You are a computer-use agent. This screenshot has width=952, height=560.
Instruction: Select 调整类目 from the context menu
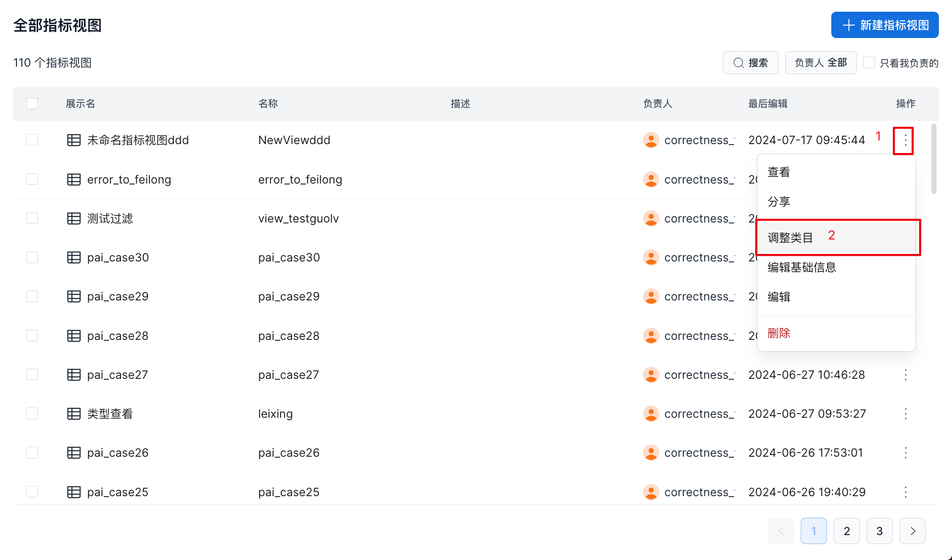(790, 238)
